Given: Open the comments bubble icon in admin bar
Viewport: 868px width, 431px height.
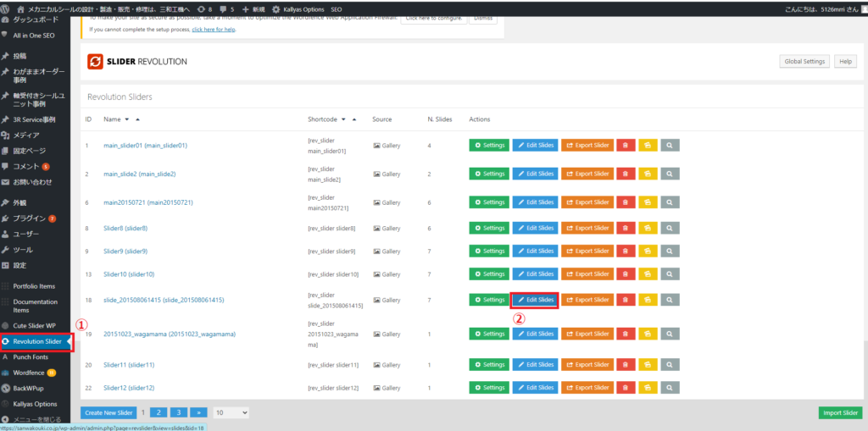Looking at the screenshot, I should click(222, 8).
